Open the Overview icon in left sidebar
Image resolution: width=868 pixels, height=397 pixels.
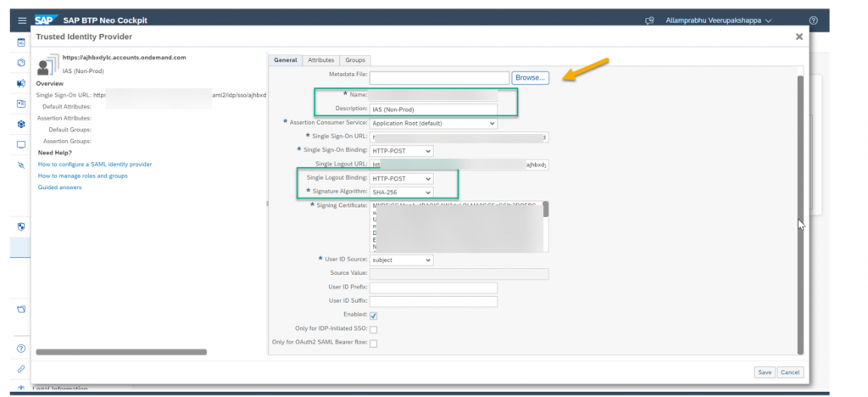[21, 42]
